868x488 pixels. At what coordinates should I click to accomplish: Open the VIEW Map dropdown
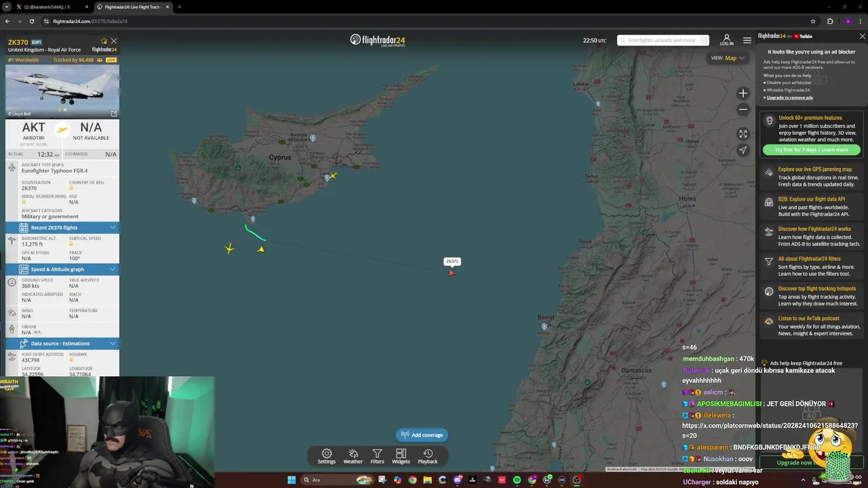(728, 58)
